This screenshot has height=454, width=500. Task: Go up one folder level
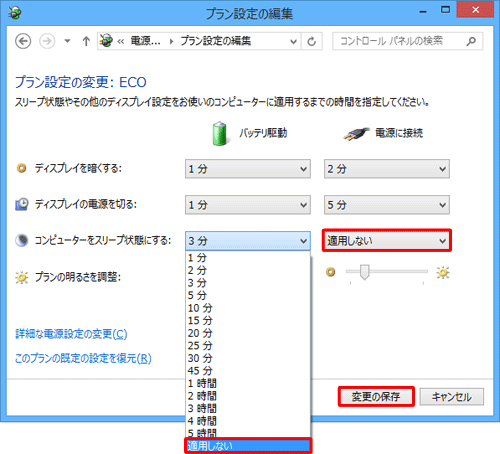[86, 41]
